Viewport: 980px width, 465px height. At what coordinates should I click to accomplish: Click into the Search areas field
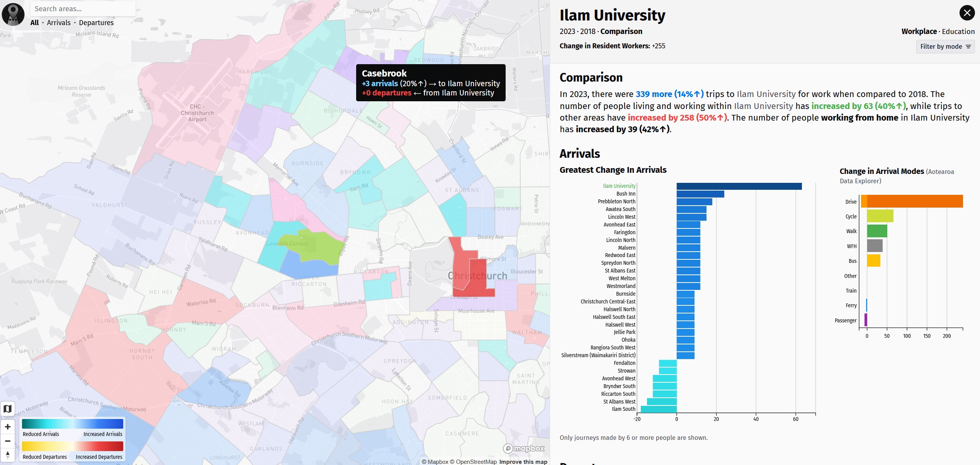tap(83, 9)
